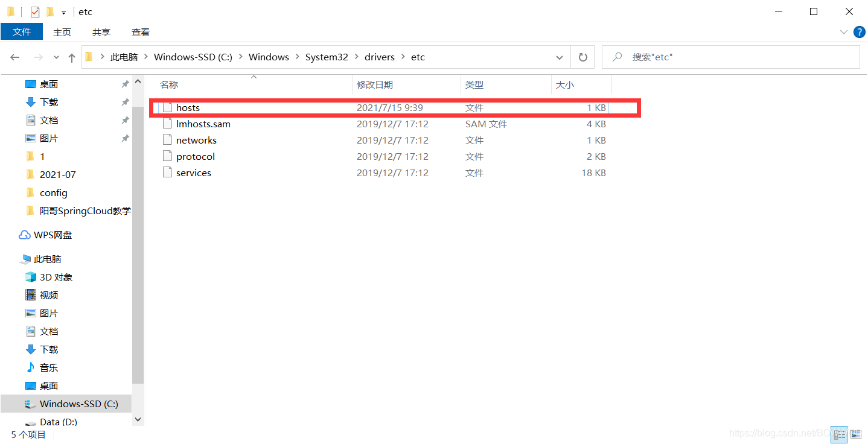Image resolution: width=868 pixels, height=444 pixels.
Task: Sort by 大小 column header
Action: pyautogui.click(x=581, y=85)
